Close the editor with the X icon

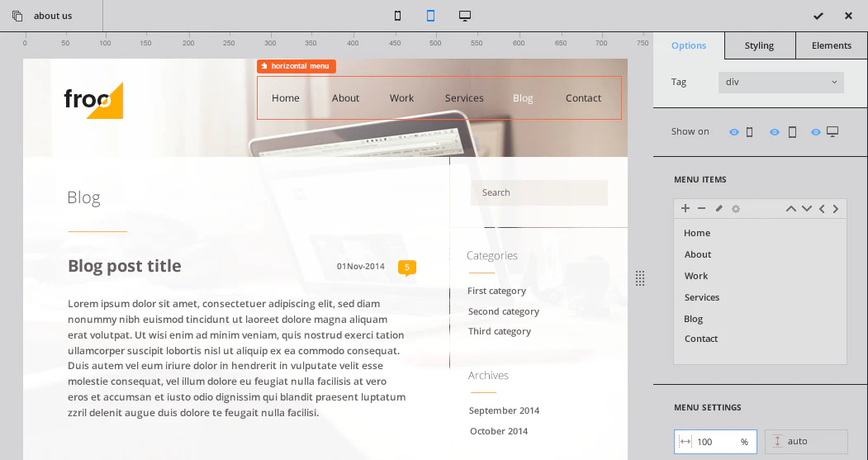click(848, 16)
